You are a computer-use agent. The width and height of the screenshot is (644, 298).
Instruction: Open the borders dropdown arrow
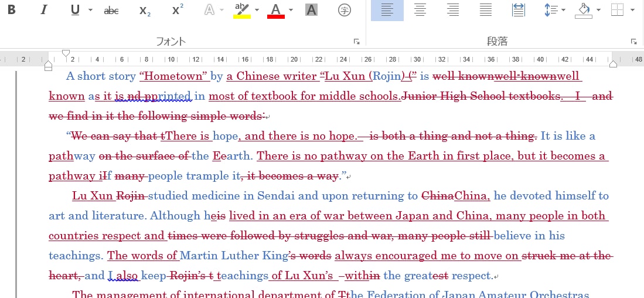point(632,10)
